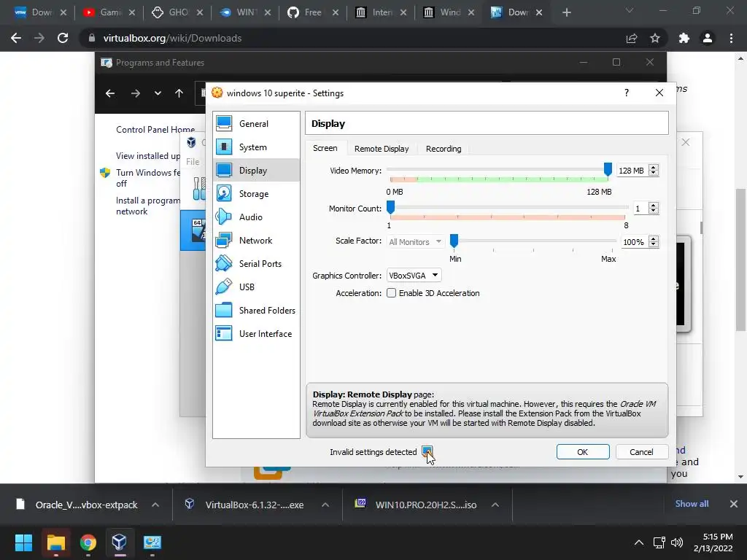Increase Video Memory spinner value
The width and height of the screenshot is (747, 560).
[x=654, y=167]
